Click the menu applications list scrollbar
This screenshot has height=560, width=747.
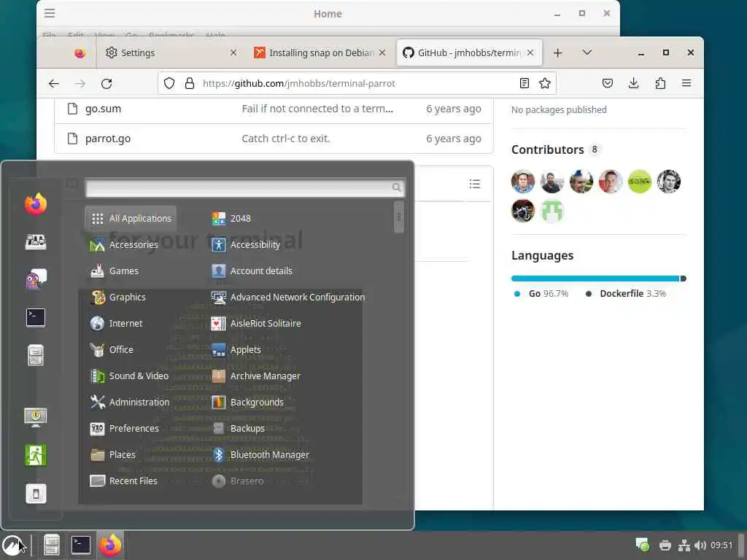click(399, 217)
